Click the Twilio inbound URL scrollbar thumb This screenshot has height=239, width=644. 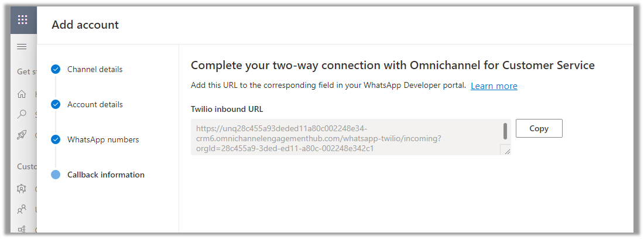coord(505,131)
